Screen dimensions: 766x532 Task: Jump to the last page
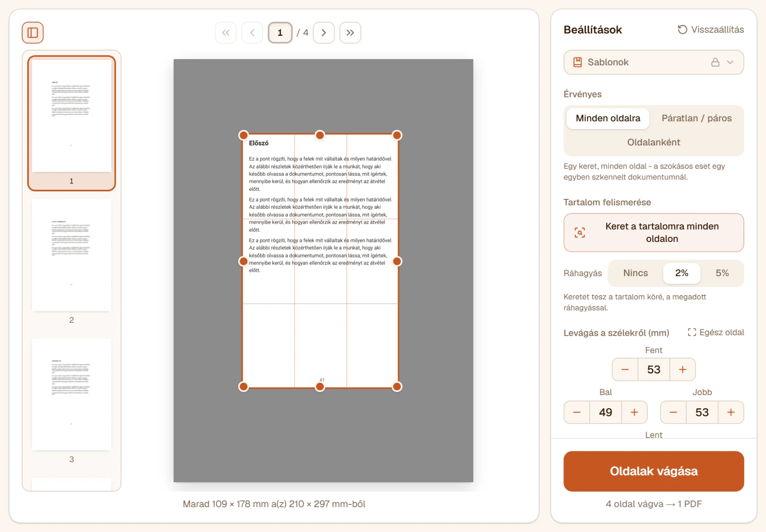pos(350,33)
